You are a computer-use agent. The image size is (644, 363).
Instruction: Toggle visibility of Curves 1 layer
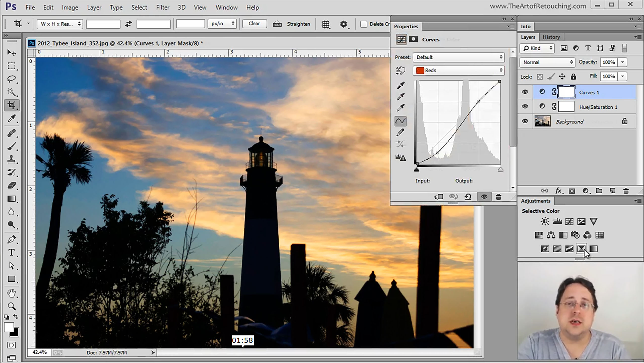525,92
